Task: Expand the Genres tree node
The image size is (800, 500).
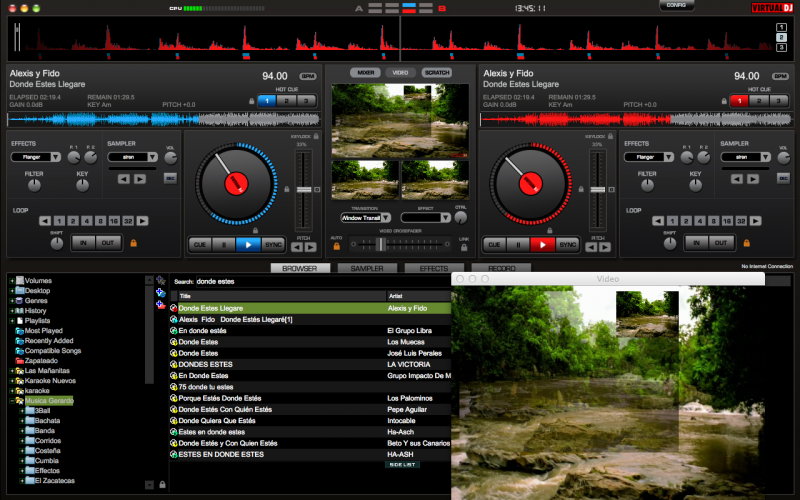Action: pos(11,301)
